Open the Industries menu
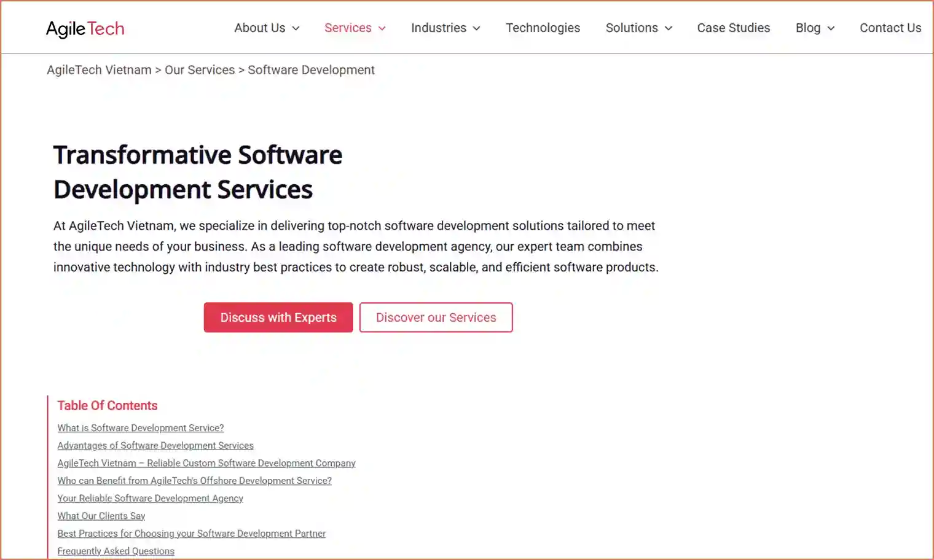The width and height of the screenshot is (934, 560). click(439, 28)
